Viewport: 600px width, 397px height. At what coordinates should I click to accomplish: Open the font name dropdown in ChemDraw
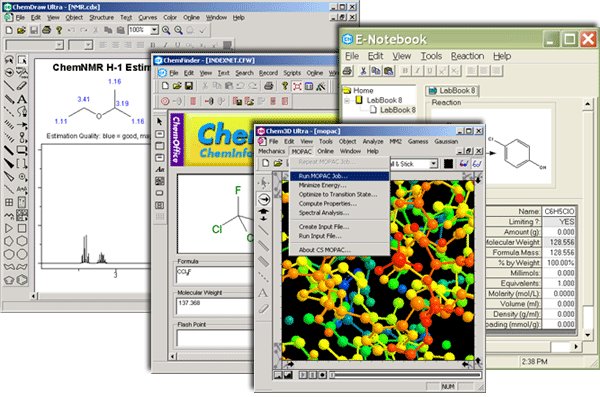[59, 45]
